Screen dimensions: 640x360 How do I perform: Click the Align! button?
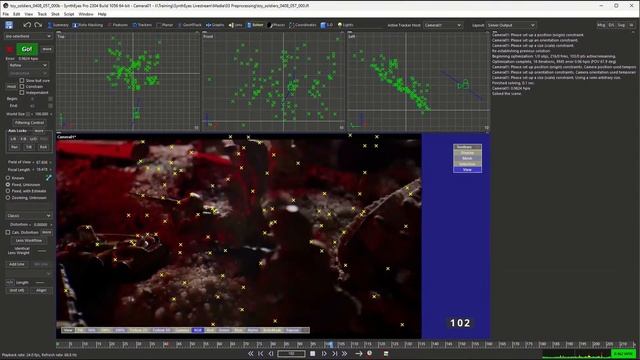click(41, 290)
